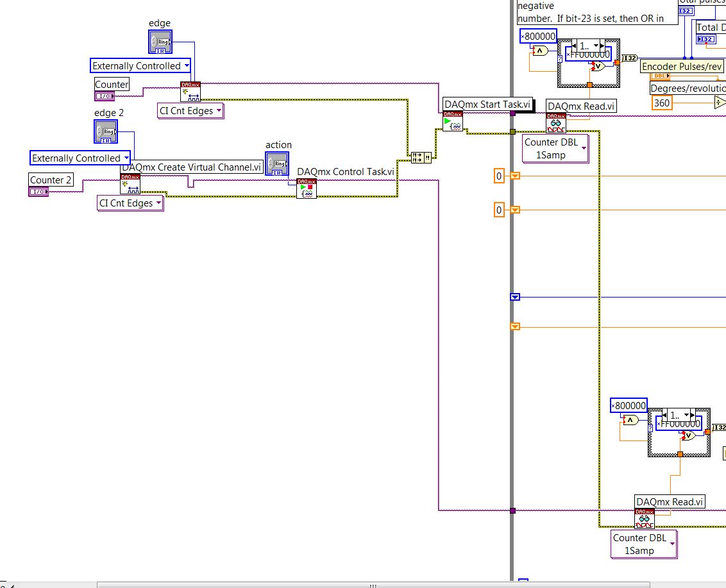Open the Externally Controlled ring under edge

coord(140,66)
